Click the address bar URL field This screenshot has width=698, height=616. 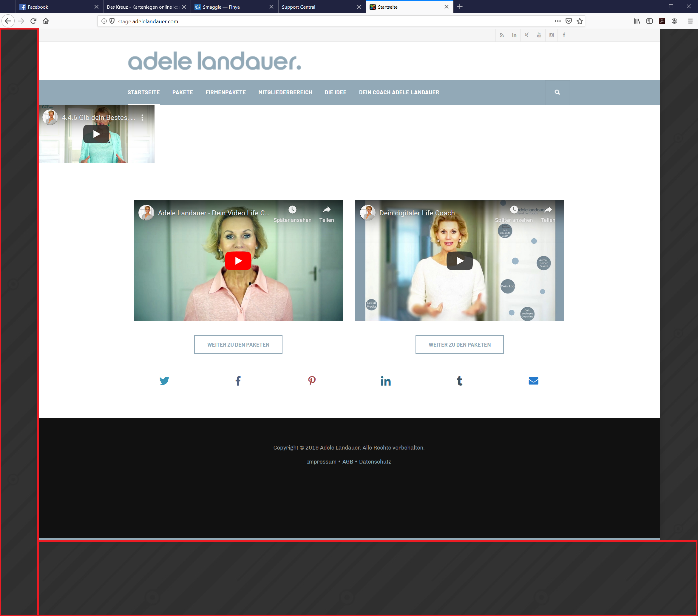(x=307, y=21)
